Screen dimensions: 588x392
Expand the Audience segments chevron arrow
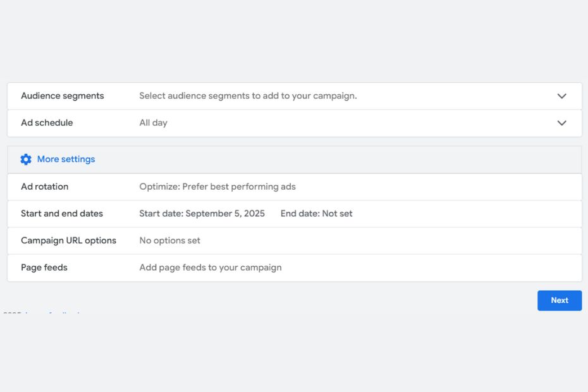click(x=561, y=96)
